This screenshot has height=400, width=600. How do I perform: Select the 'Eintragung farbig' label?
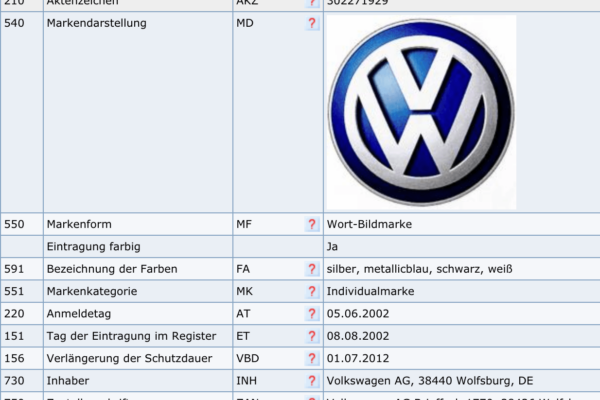click(93, 247)
